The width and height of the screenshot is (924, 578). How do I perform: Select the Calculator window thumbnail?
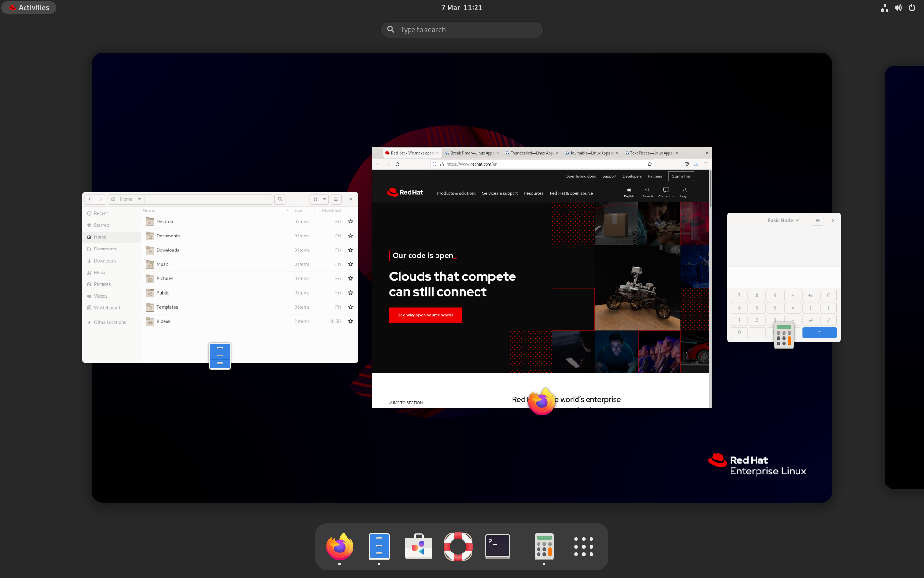pyautogui.click(x=783, y=250)
